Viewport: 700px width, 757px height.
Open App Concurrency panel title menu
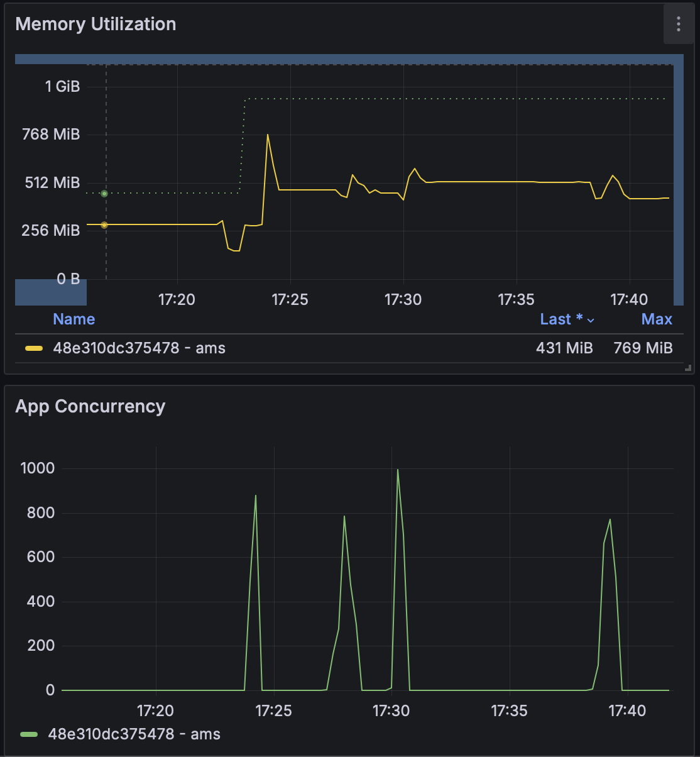(x=90, y=406)
